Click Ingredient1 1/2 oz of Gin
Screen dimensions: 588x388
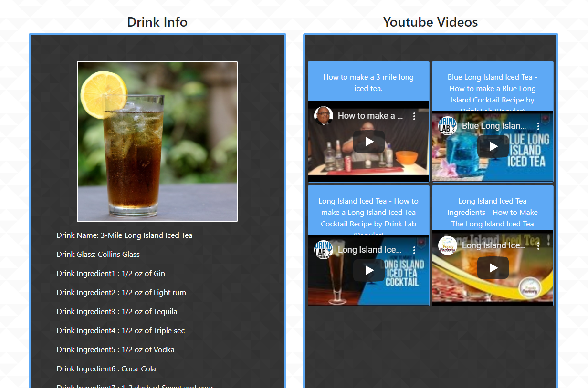(111, 274)
